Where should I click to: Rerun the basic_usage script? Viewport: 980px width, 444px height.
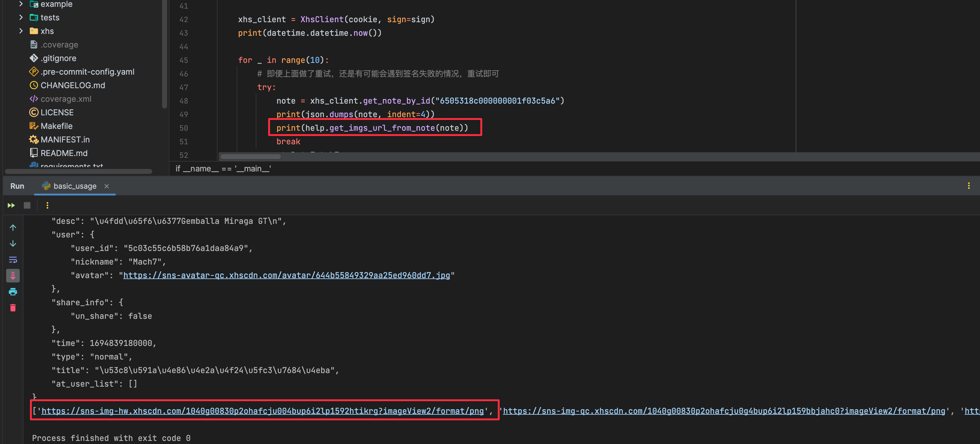coord(11,205)
